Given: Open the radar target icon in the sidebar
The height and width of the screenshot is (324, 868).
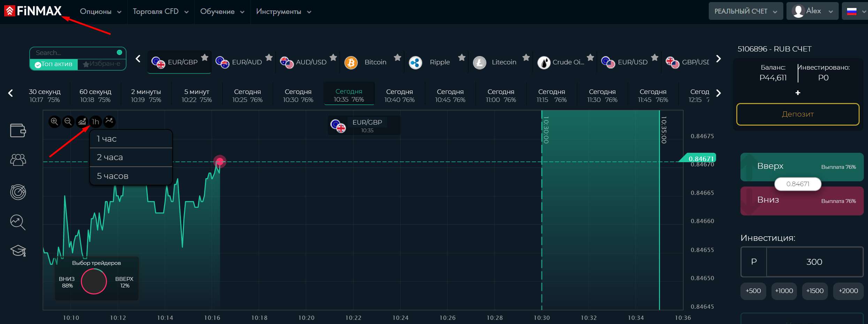Looking at the screenshot, I should pyautogui.click(x=18, y=192).
